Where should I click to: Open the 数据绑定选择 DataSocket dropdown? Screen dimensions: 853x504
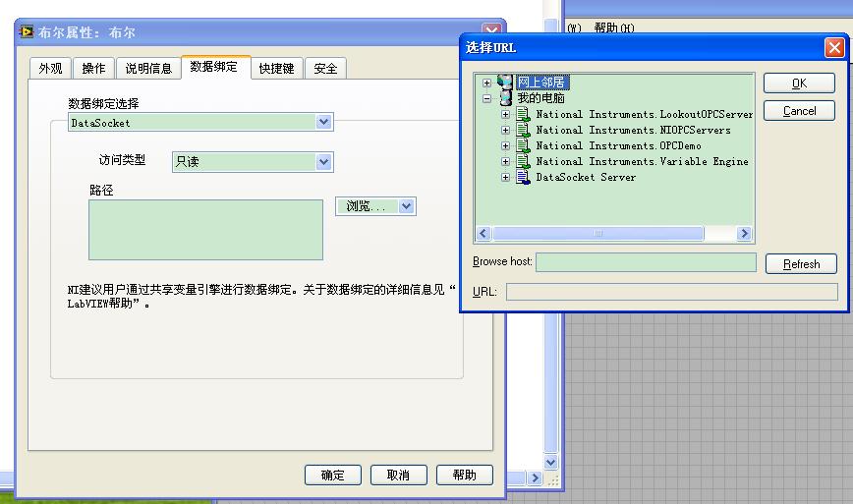point(323,122)
